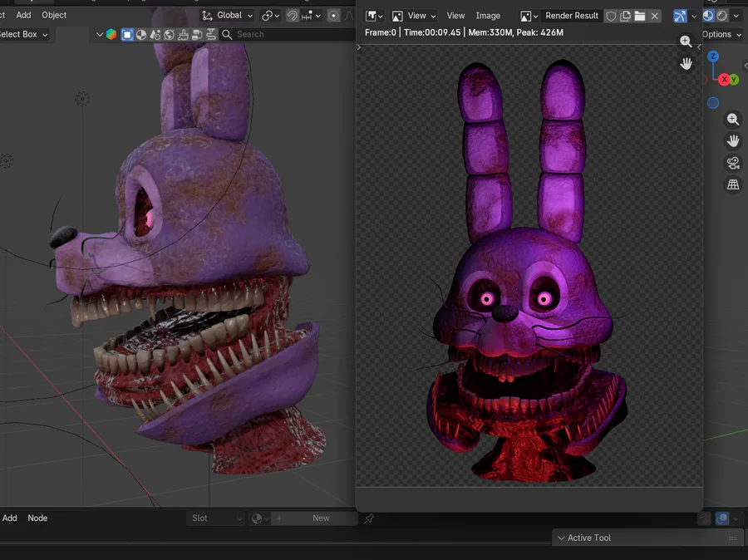Image resolution: width=748 pixels, height=560 pixels.
Task: Click into the Search field
Action: [x=288, y=34]
